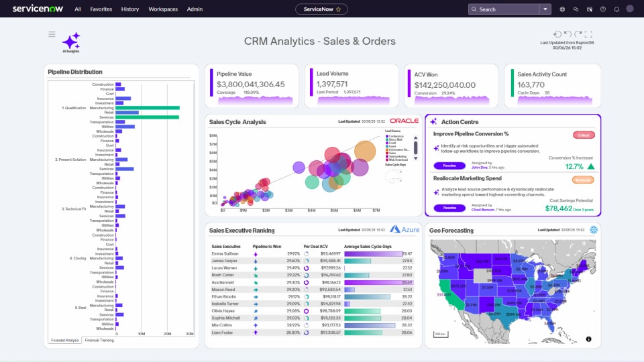Screen dimensions: 644x362
Task: Click the refresh dashboard icon
Action: tap(557, 34)
